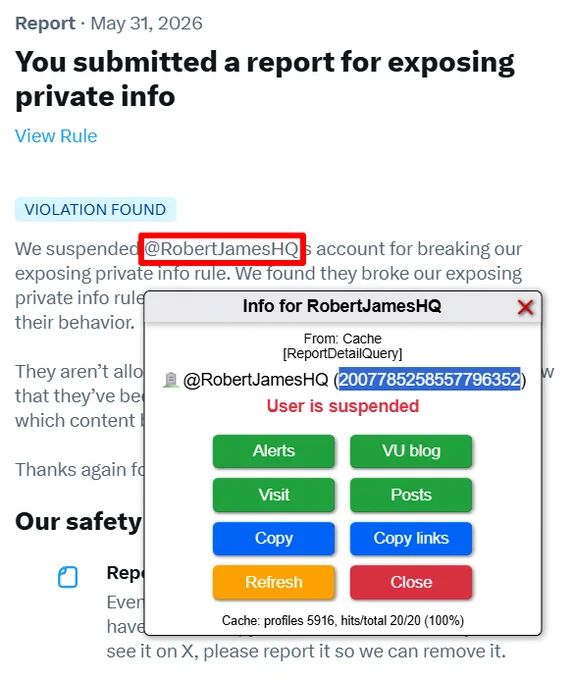This screenshot has width=572, height=680.
Task: Click the Report label beside the date
Action: click(x=45, y=23)
